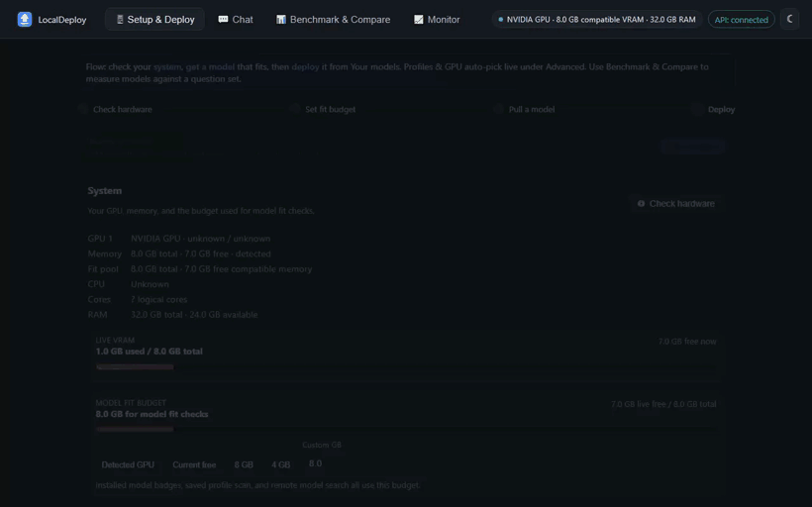Click the '7.0 GB free now' text

[x=687, y=342]
